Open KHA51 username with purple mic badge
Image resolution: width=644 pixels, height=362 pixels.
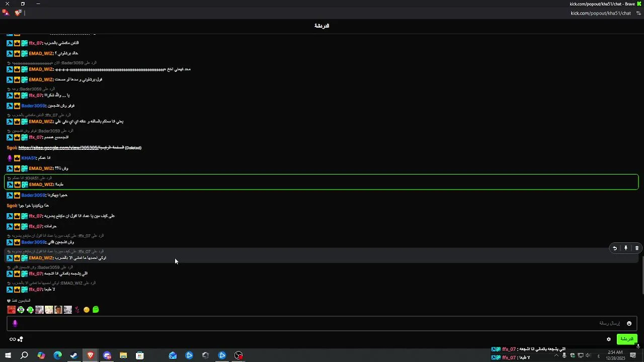point(29,158)
